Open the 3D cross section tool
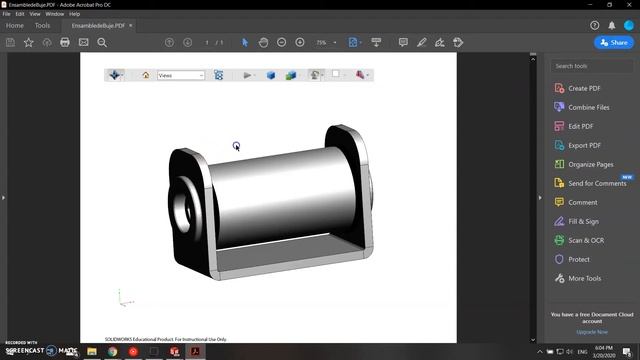 (362, 75)
